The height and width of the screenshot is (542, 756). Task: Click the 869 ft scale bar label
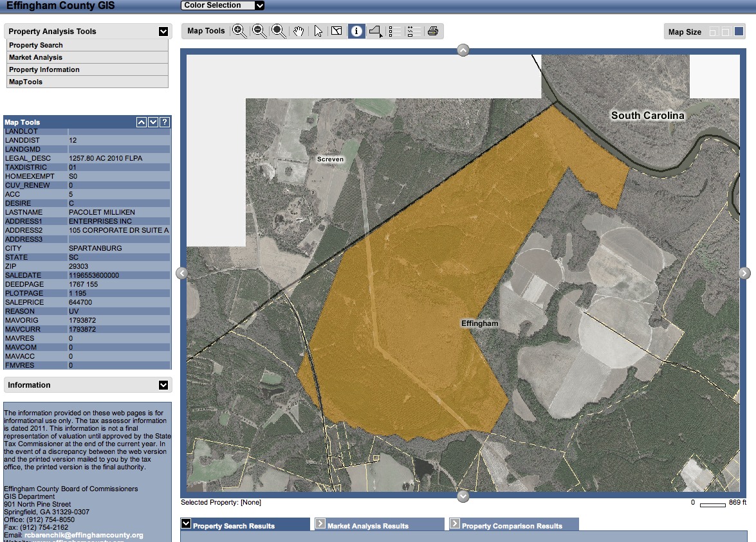738,503
